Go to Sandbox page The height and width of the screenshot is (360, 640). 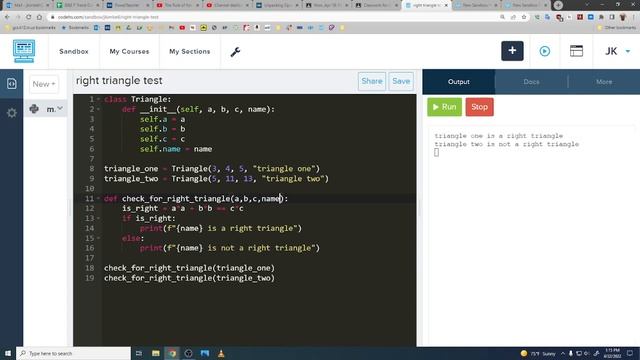pyautogui.click(x=74, y=51)
